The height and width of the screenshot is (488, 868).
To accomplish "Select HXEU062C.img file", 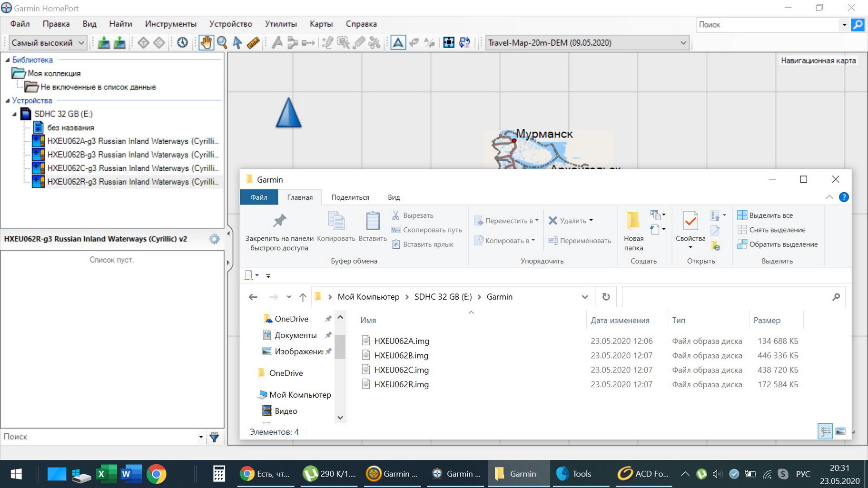I will [x=402, y=370].
